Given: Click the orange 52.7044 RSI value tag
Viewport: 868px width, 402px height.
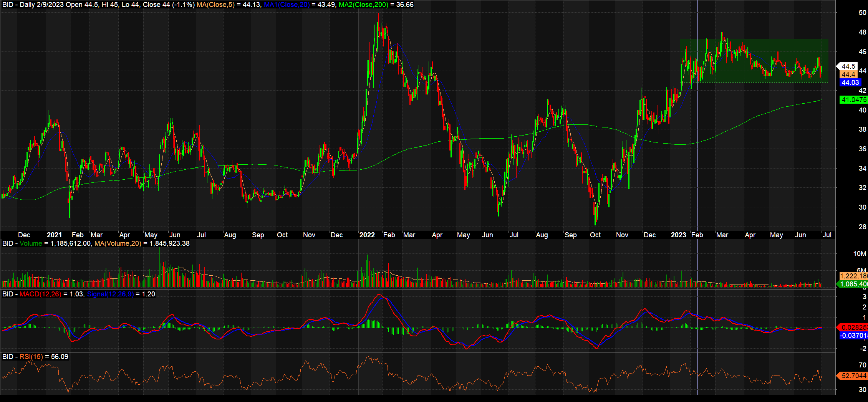Looking at the screenshot, I should pos(853,376).
